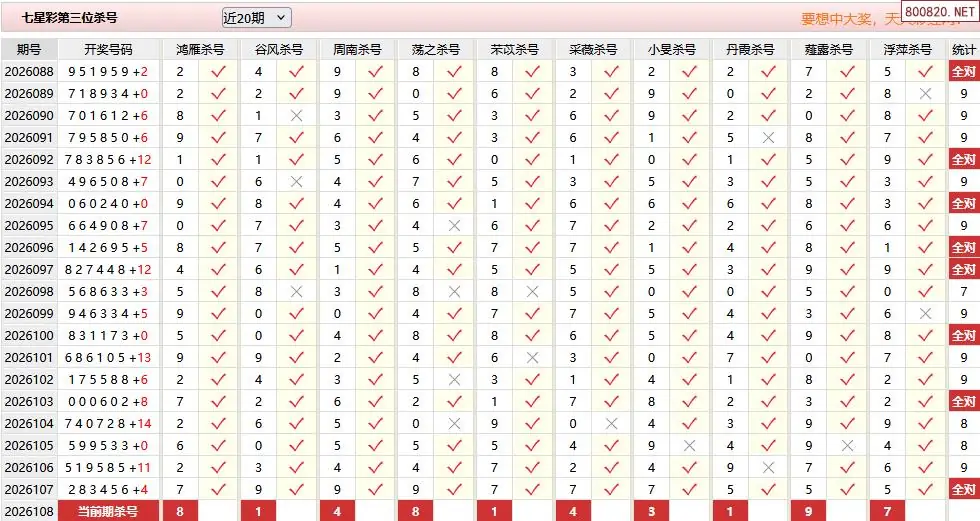Click the X mark in 小旻杀号 row 2026105

point(690,445)
